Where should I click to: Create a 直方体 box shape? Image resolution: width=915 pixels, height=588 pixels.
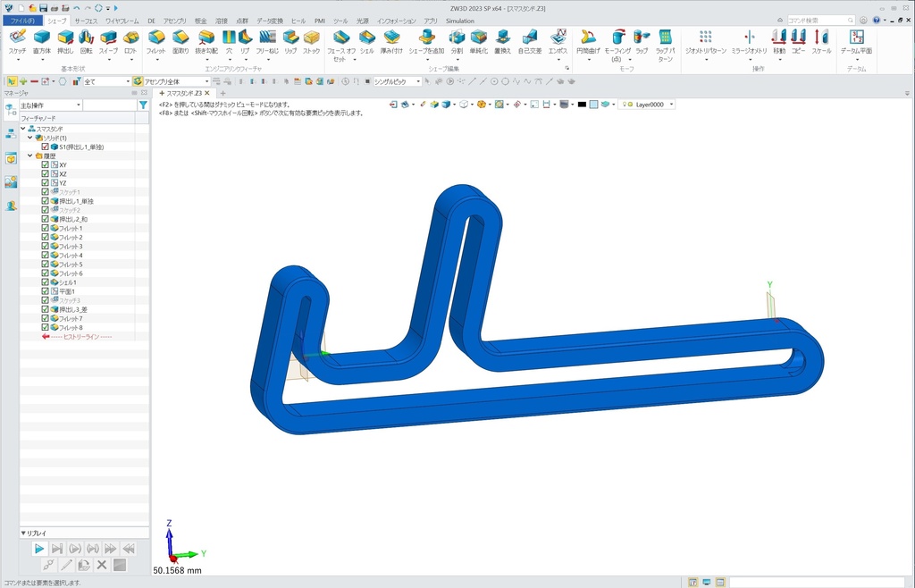click(41, 42)
